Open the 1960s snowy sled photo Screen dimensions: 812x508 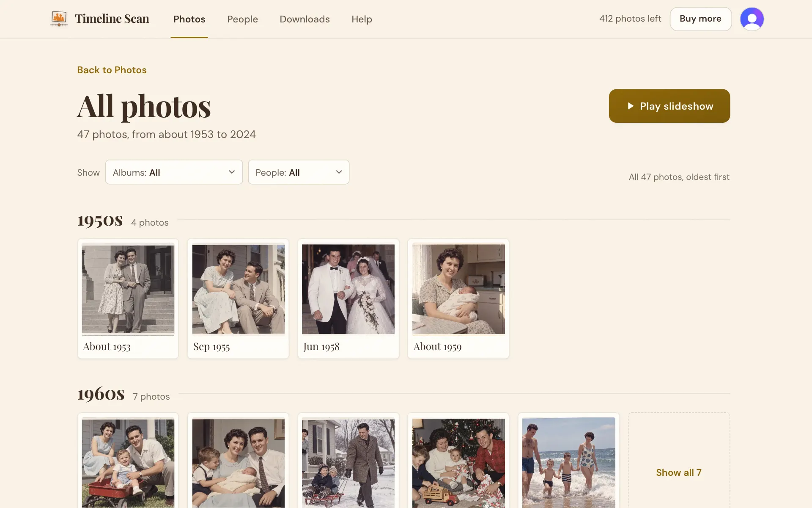click(348, 461)
